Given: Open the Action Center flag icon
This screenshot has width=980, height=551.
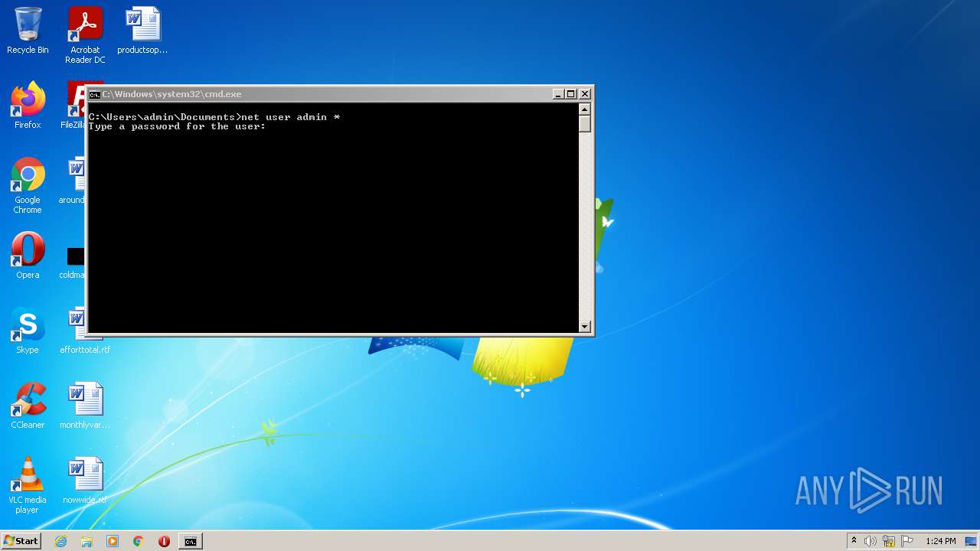Looking at the screenshot, I should pyautogui.click(x=907, y=541).
